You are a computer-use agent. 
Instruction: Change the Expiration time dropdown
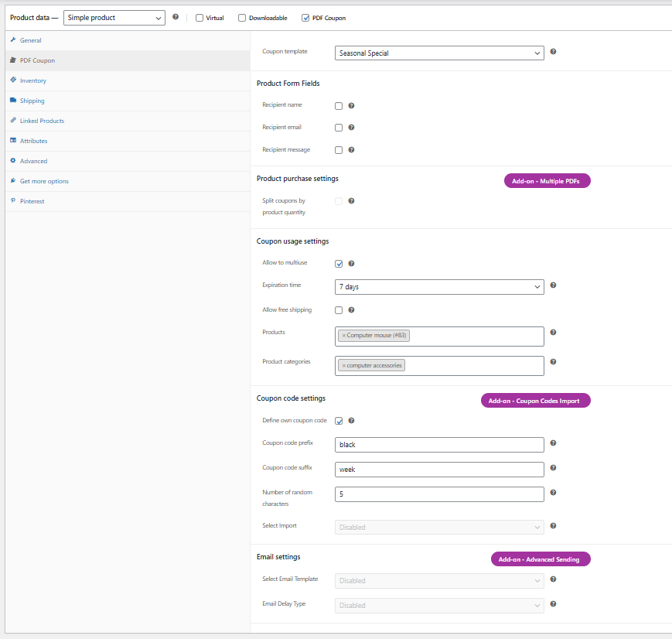pos(438,287)
